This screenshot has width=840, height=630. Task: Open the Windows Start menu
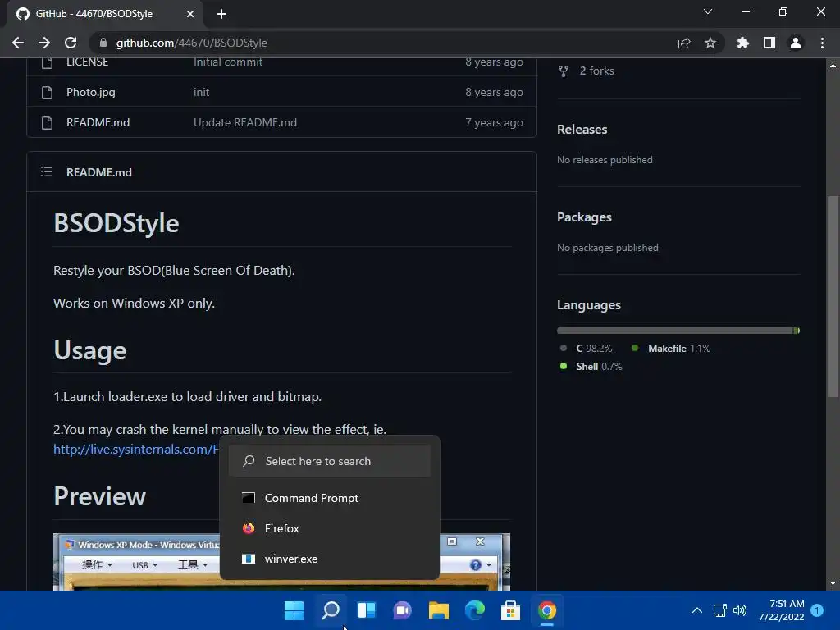coord(294,610)
